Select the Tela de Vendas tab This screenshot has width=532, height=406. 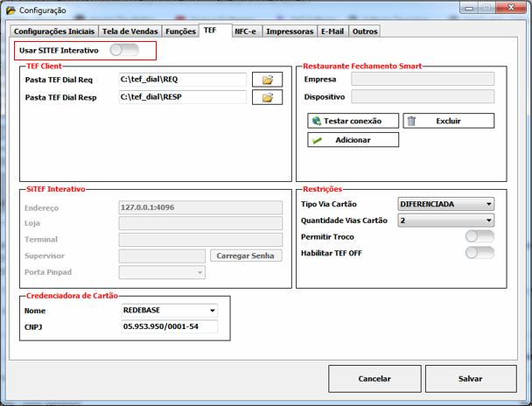[x=130, y=31]
